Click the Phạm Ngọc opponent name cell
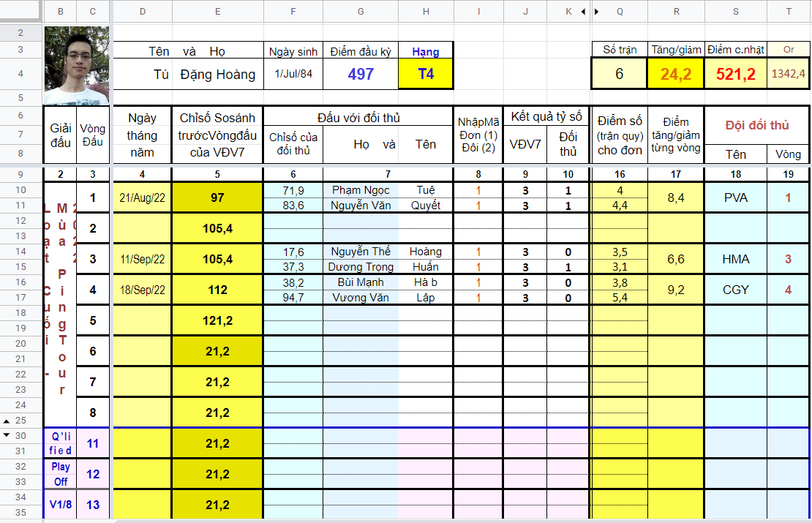 (361, 190)
